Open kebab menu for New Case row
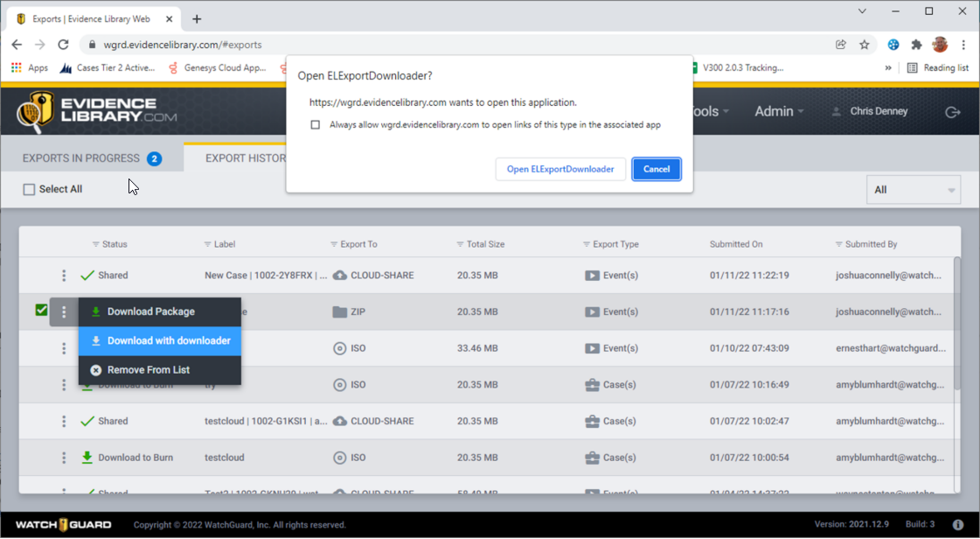The width and height of the screenshot is (980, 539). 64,275
